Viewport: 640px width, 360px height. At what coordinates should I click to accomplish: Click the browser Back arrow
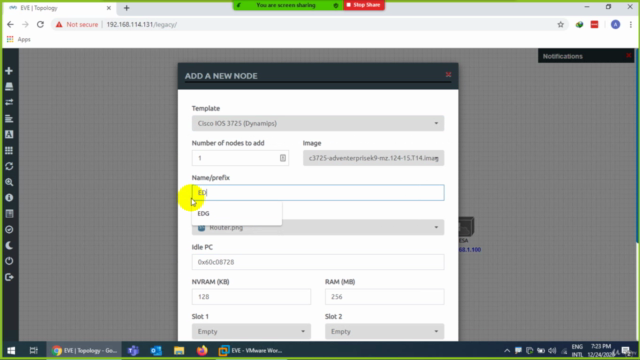point(10,24)
